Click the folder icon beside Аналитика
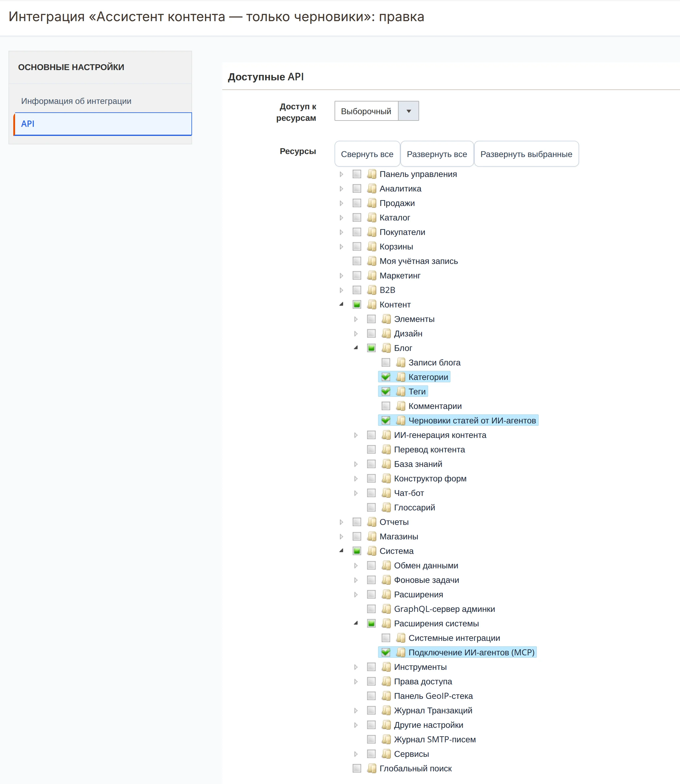Image resolution: width=680 pixels, height=784 pixels. click(x=371, y=188)
